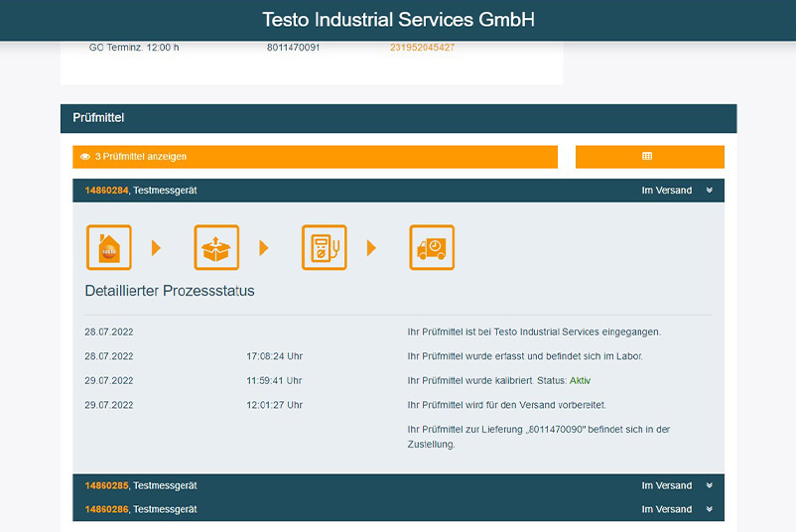Image resolution: width=796 pixels, height=532 pixels.
Task: Click Im Versand status of 14860285
Action: pos(667,485)
